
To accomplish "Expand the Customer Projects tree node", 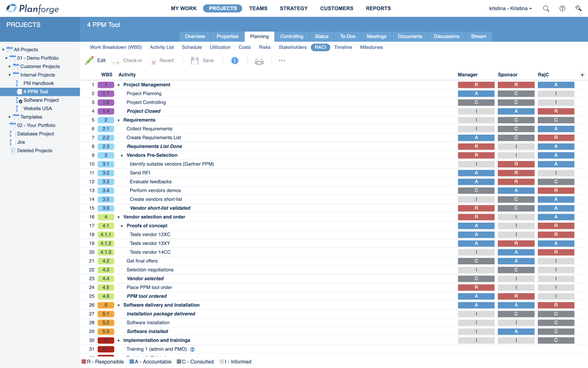I will pos(9,67).
